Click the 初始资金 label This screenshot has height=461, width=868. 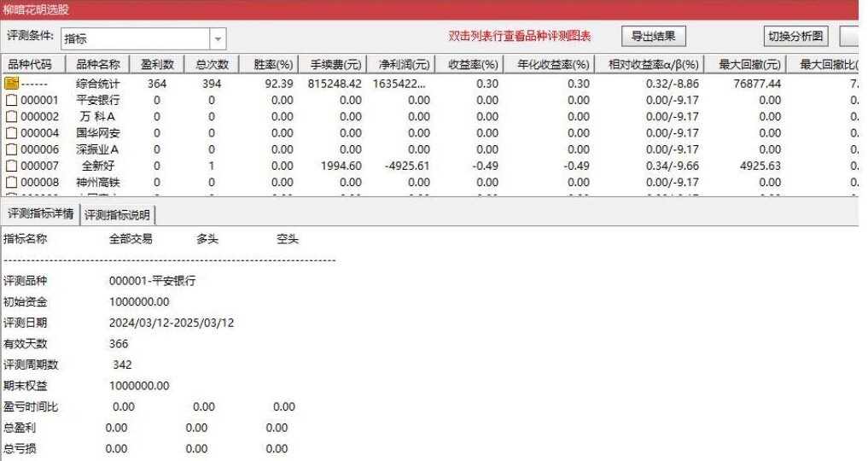pos(26,301)
